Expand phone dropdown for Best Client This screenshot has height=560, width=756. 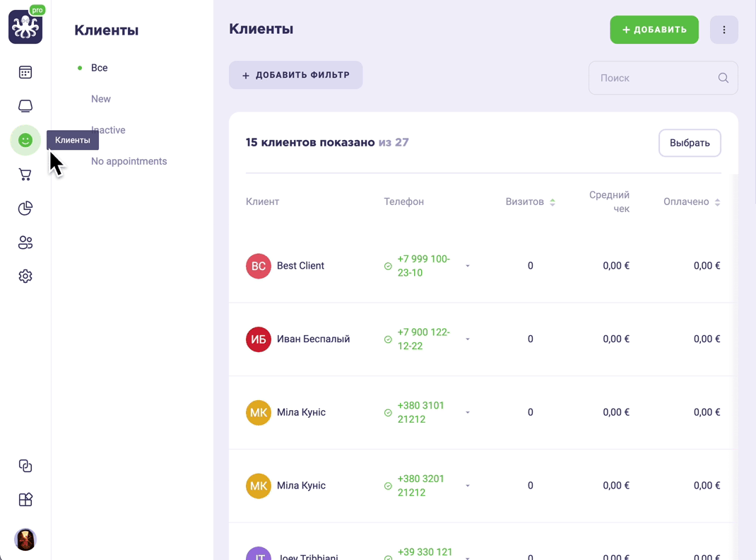[468, 266]
